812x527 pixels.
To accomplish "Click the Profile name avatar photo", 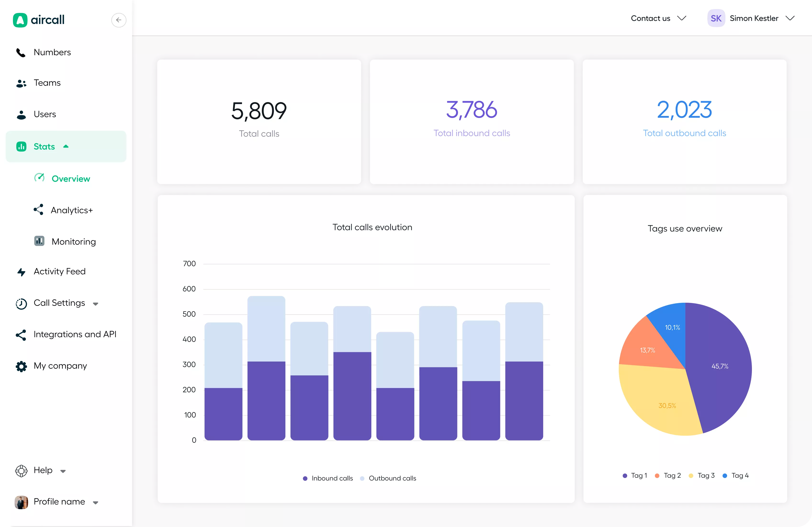I will (21, 502).
